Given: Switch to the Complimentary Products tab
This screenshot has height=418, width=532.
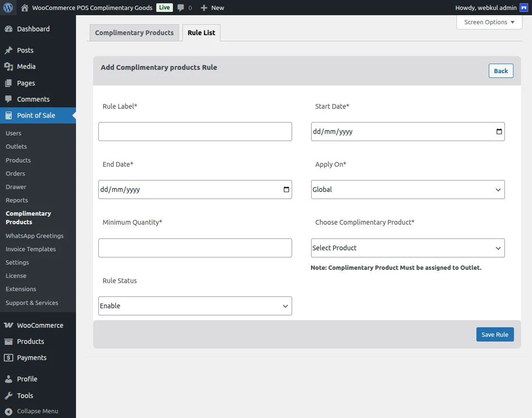Looking at the screenshot, I should (134, 33).
